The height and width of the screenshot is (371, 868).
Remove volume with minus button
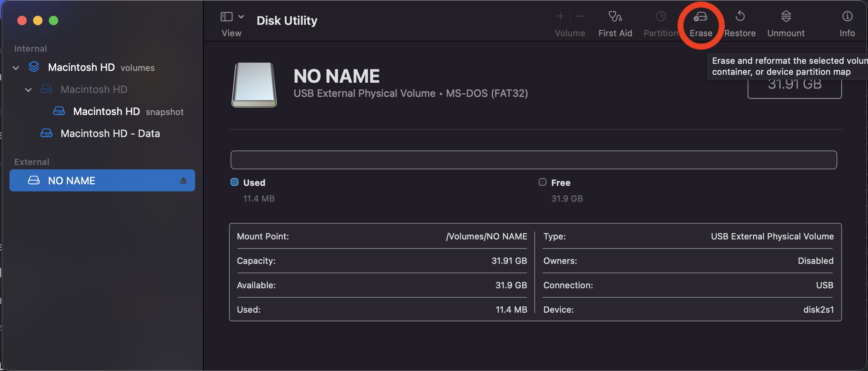(x=580, y=16)
